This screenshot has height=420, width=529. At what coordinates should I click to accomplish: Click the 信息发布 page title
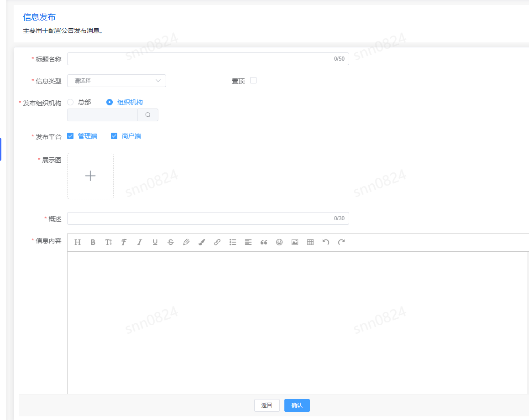pos(39,17)
